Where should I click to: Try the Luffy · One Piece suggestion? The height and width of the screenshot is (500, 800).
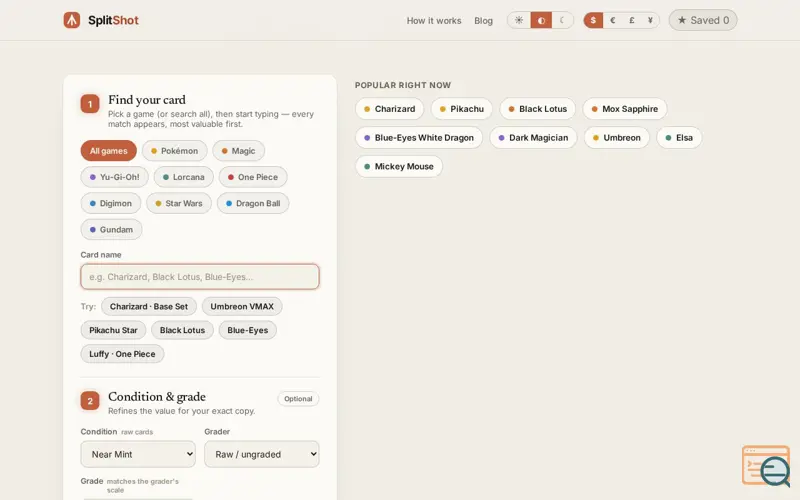coord(122,354)
